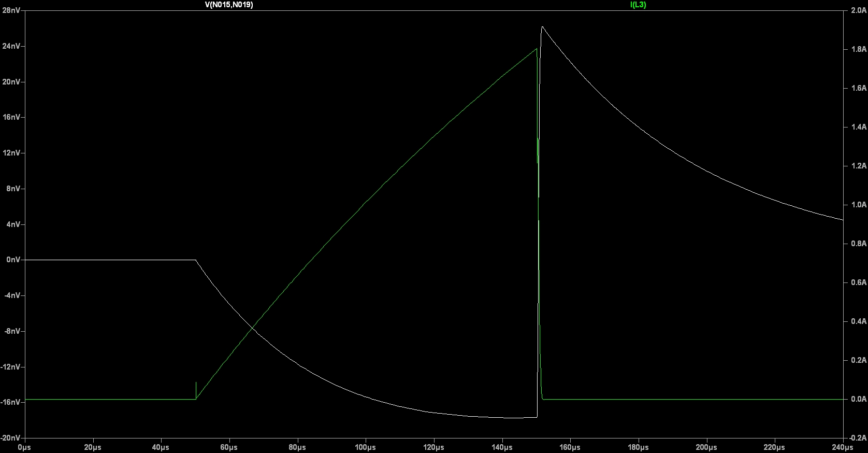Click the 8nV voltage axis label
868x453 pixels.
coord(13,189)
